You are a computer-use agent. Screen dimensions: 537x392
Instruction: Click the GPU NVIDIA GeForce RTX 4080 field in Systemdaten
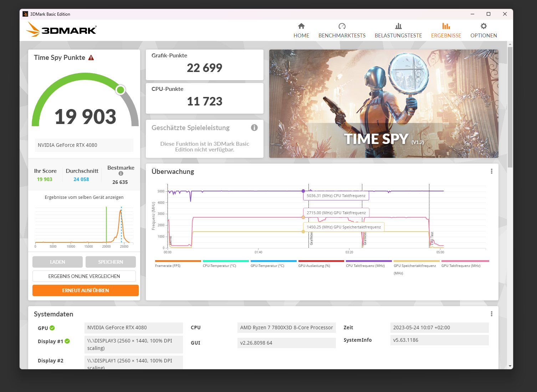[x=134, y=328]
